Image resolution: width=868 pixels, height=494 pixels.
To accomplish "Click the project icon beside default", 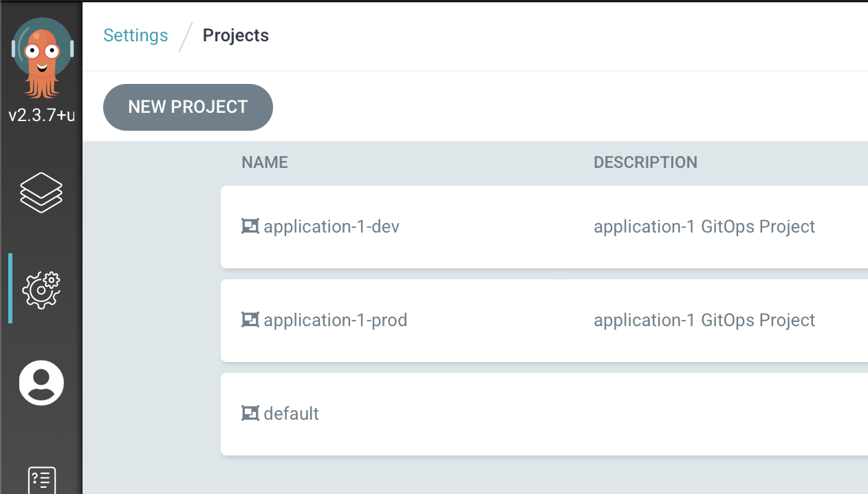I will click(250, 414).
